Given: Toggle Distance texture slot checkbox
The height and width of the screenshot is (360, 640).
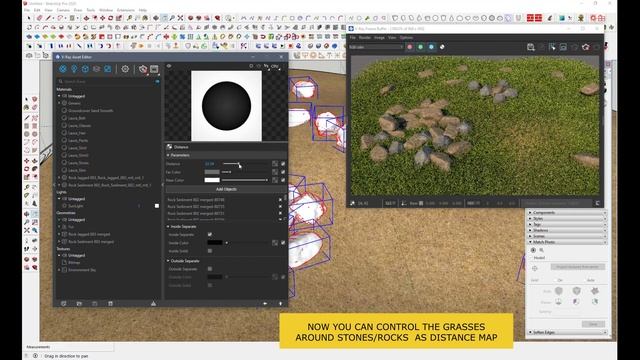Looking at the screenshot, I should click(283, 164).
